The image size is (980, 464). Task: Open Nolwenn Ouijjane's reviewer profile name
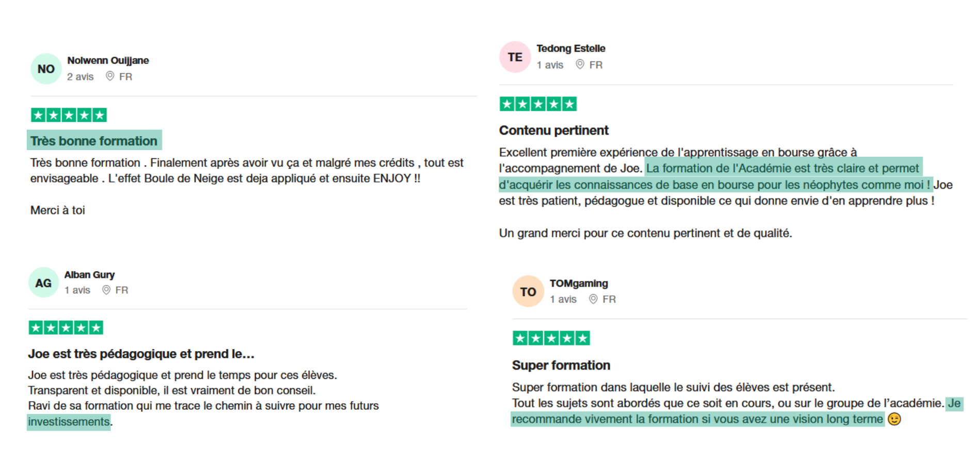point(108,60)
